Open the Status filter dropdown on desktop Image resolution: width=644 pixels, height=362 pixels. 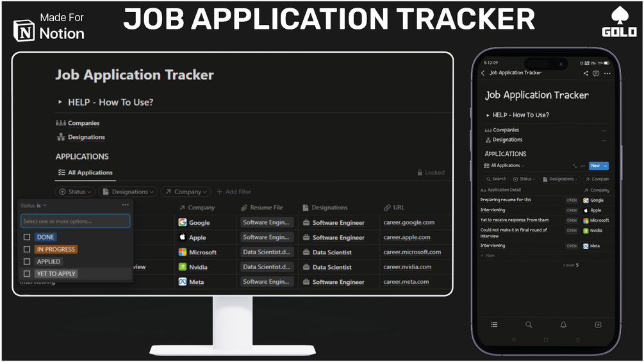(x=75, y=192)
